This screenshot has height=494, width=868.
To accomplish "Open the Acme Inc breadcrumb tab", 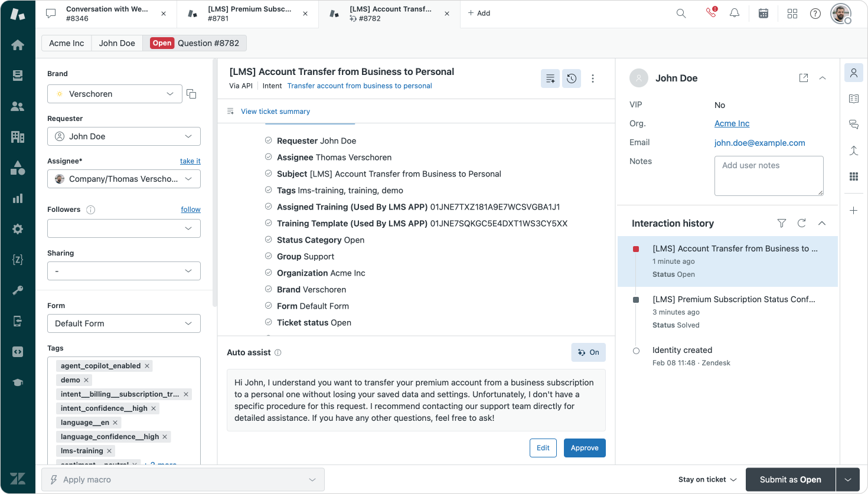I will pos(67,43).
